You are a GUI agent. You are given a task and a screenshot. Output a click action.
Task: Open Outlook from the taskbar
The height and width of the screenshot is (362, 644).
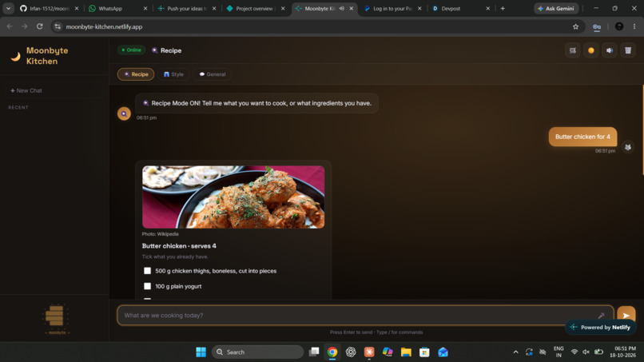point(443,352)
